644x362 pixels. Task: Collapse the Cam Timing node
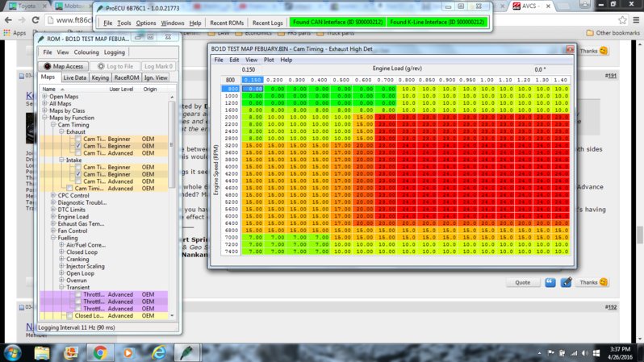pos(53,125)
